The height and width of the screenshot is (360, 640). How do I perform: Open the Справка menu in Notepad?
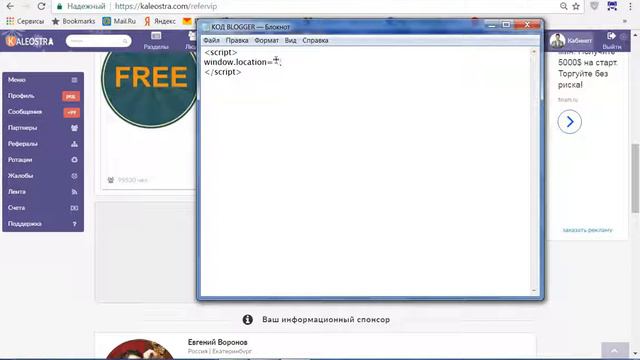coord(315,40)
